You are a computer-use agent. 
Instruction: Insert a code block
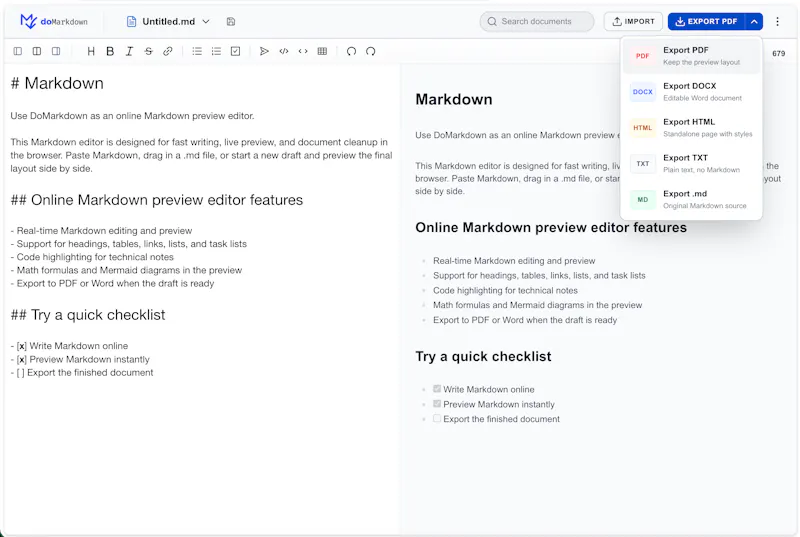point(284,51)
